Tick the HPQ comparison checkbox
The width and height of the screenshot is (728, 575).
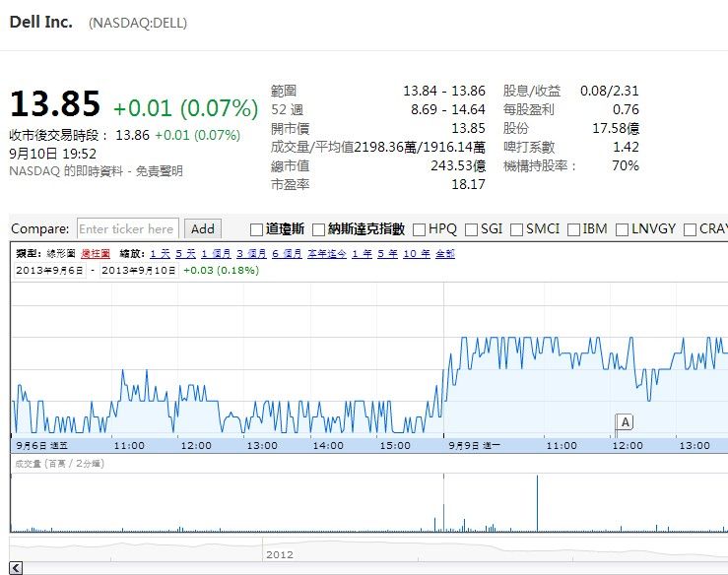pos(419,229)
